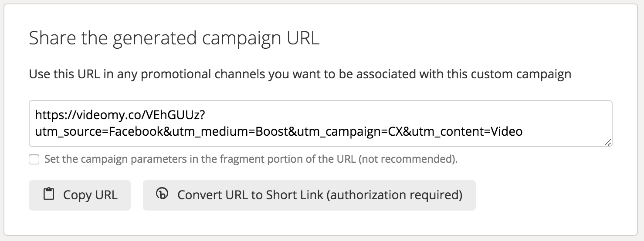Click the clipboard icon beside Copy URL

pyautogui.click(x=49, y=194)
